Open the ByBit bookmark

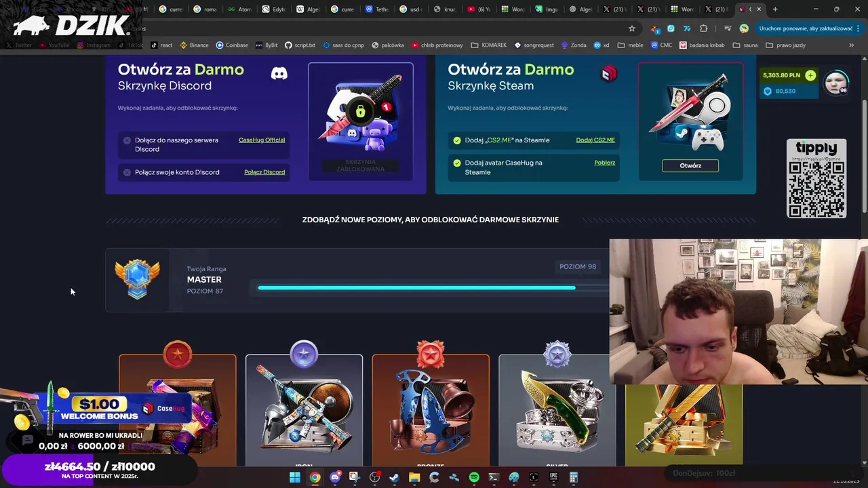(267, 45)
